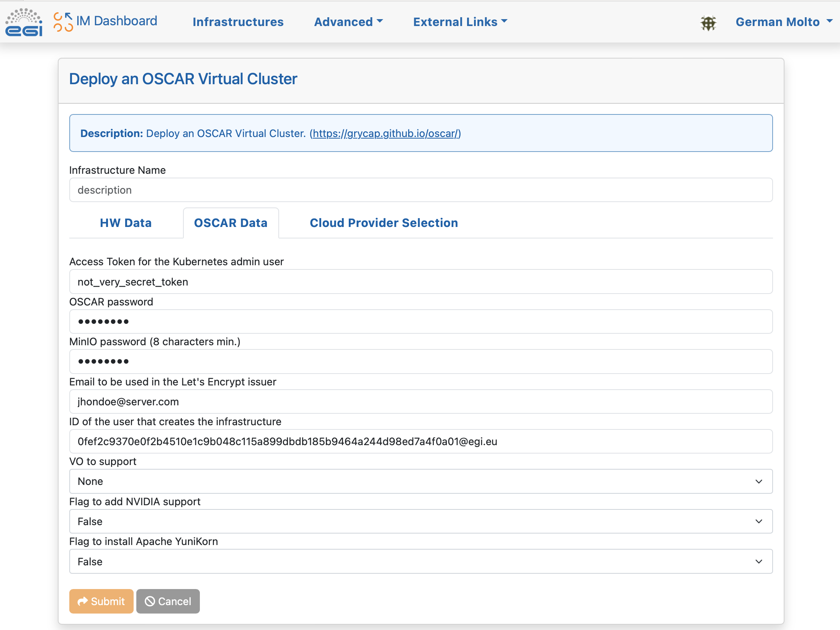
Task: Open the Apache YuniKorn flag dropdown
Action: [x=420, y=561]
